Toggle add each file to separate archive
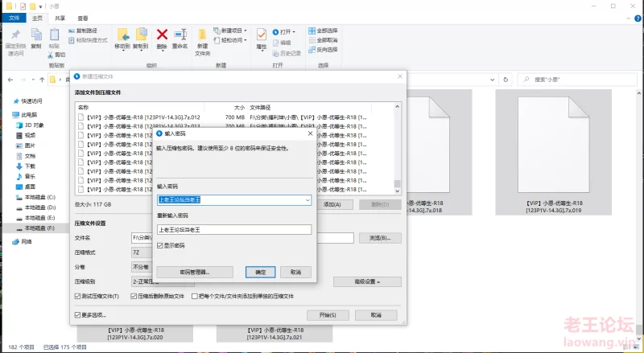 click(x=195, y=296)
